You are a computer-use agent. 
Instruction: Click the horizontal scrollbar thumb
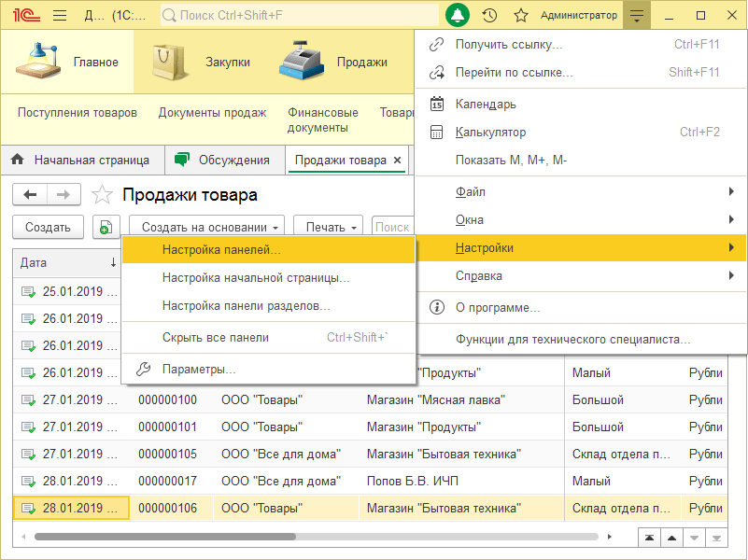[165, 537]
